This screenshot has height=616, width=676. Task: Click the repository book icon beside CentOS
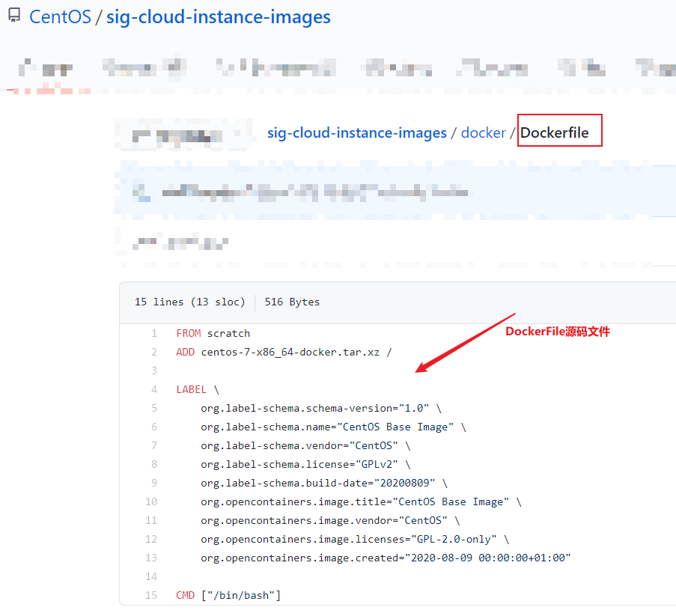tap(14, 16)
